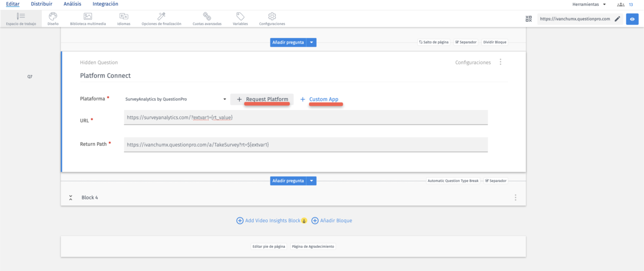Open Cuotas avanzadas icon
The height and width of the screenshot is (271, 644).
[x=207, y=17]
